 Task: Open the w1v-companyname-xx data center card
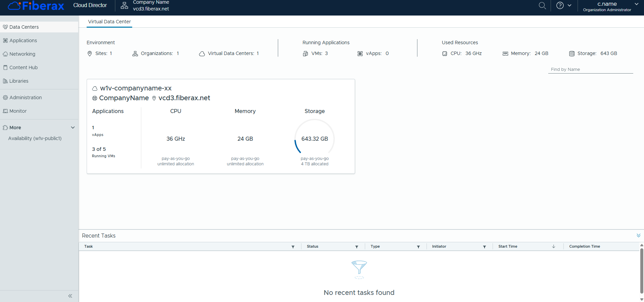[136, 88]
